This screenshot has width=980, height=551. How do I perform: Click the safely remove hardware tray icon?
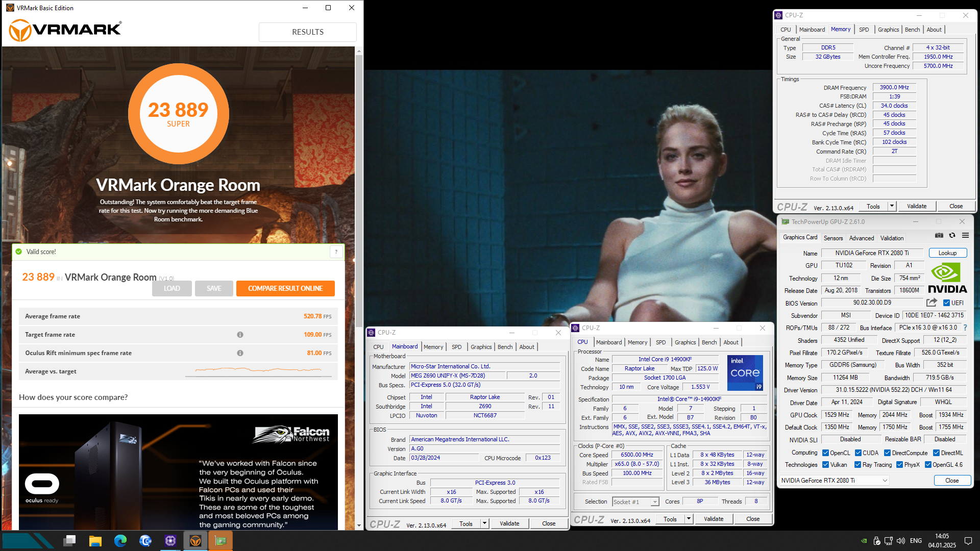tap(876, 541)
